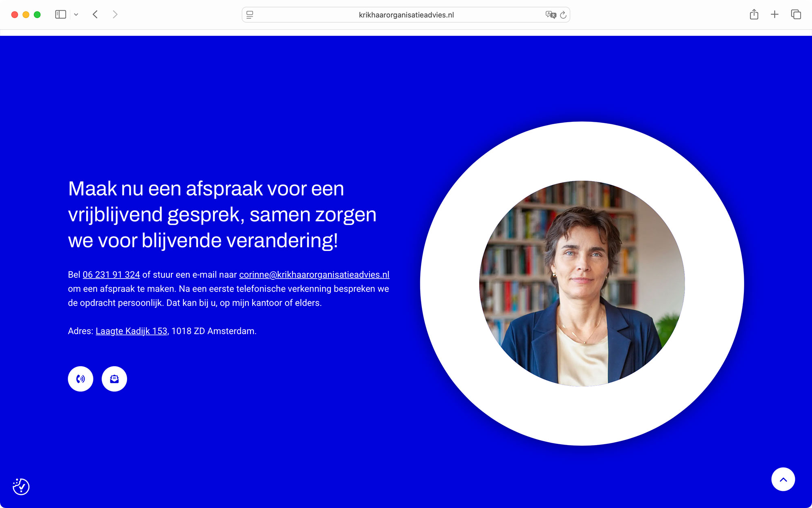Screen dimensions: 812x508
Task: Open the Laagte Kadijk 153 address link
Action: tap(131, 331)
